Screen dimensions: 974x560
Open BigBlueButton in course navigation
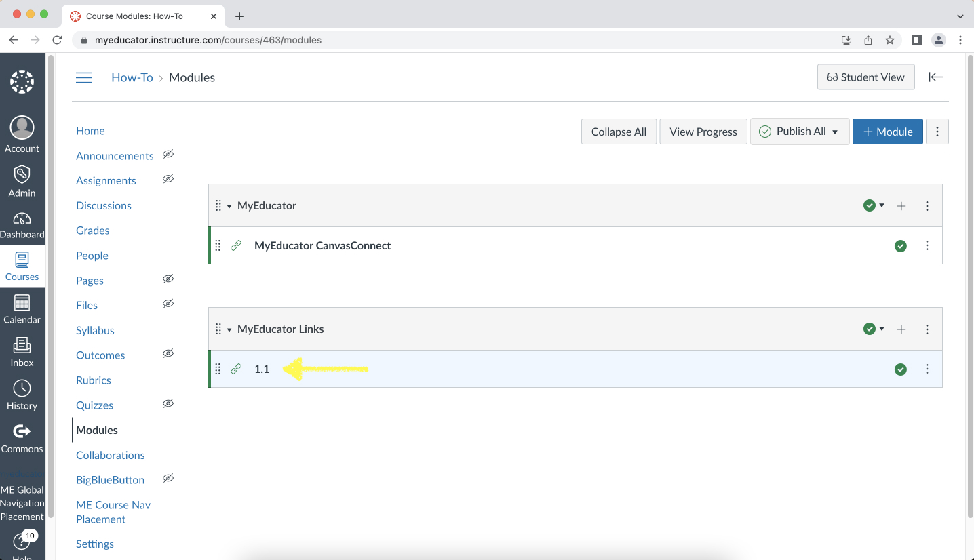[110, 480]
